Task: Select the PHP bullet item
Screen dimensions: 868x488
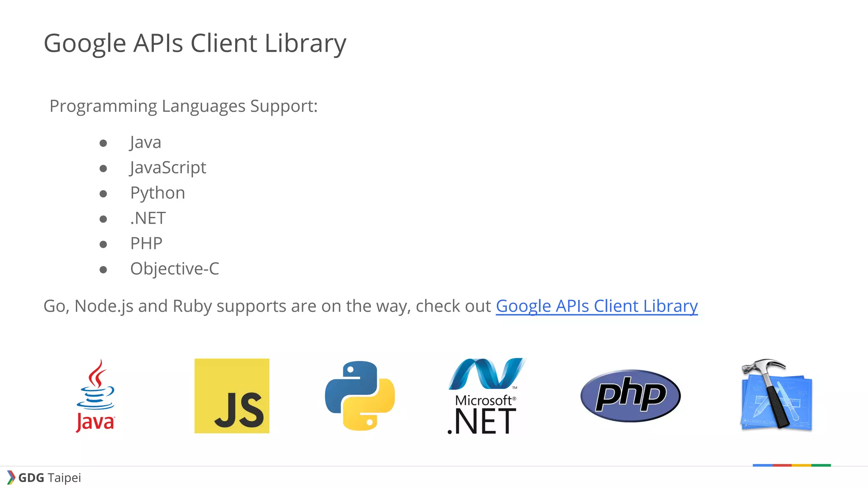Action: 146,244
